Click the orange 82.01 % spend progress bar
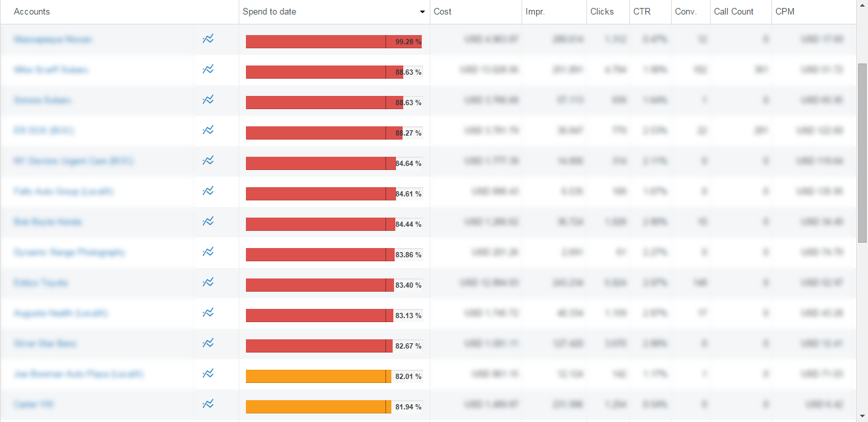 [319, 376]
